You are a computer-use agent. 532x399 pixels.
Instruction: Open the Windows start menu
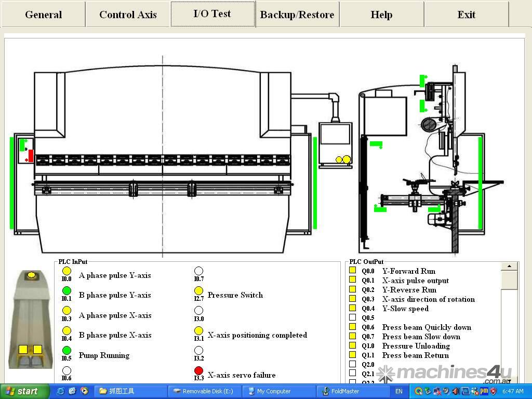tap(21, 391)
